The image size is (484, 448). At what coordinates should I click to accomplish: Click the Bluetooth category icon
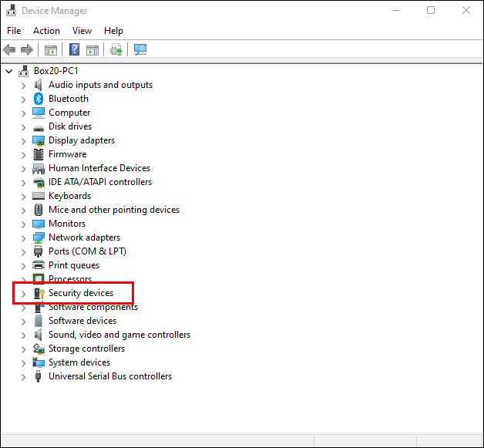pyautogui.click(x=39, y=99)
